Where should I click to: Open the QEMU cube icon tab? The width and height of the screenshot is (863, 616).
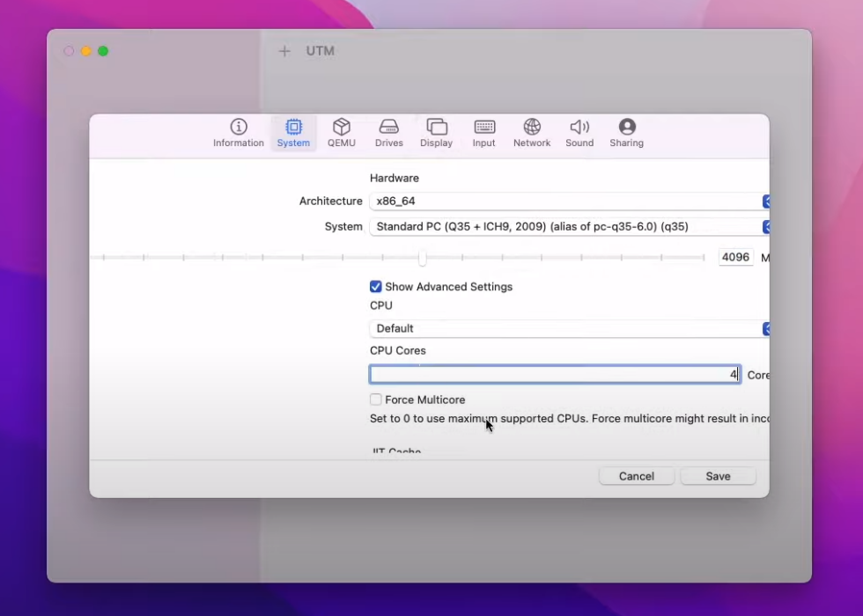point(342,128)
